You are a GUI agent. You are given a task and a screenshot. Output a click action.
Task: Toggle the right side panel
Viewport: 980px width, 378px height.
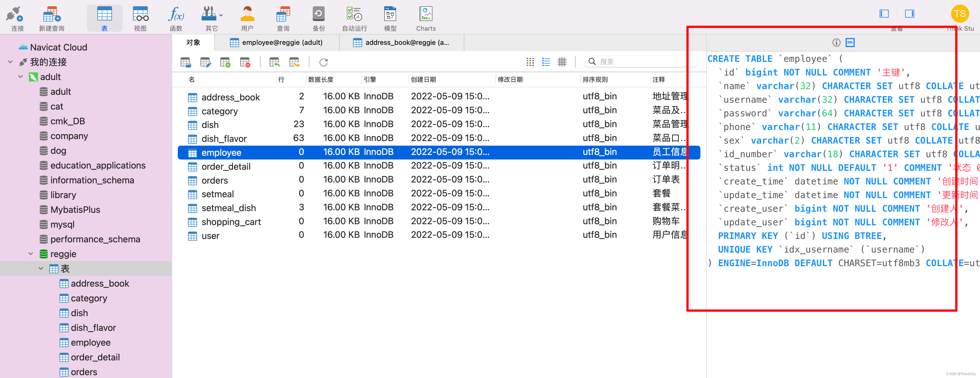pos(909,14)
